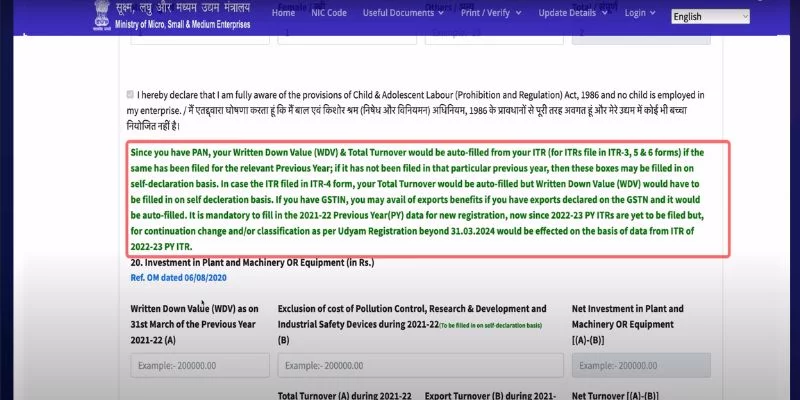Expand the Useful Documents menu
This screenshot has width=800, height=400.
(403, 13)
